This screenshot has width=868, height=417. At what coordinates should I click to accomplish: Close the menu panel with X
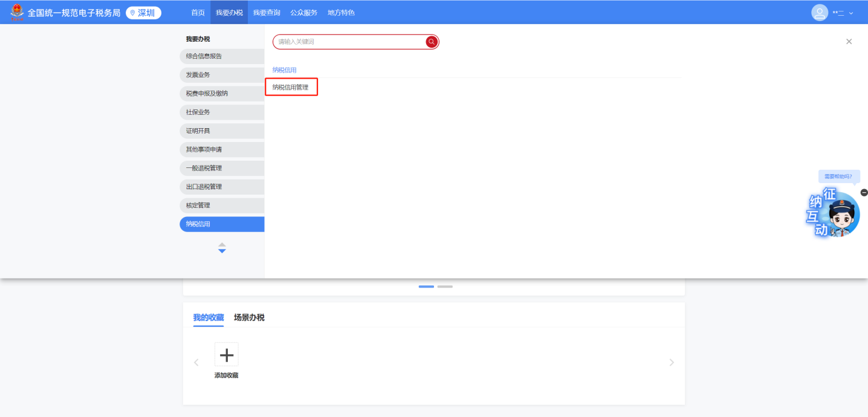[849, 42]
